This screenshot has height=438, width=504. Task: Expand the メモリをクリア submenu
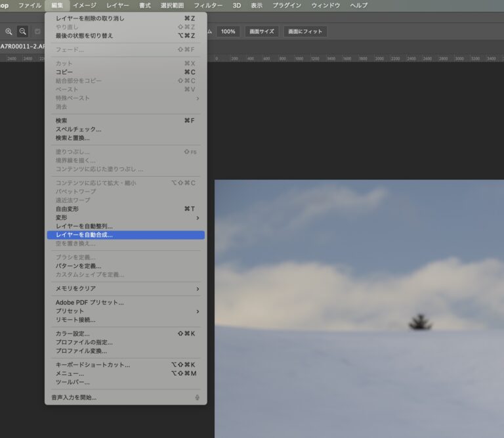[197, 288]
